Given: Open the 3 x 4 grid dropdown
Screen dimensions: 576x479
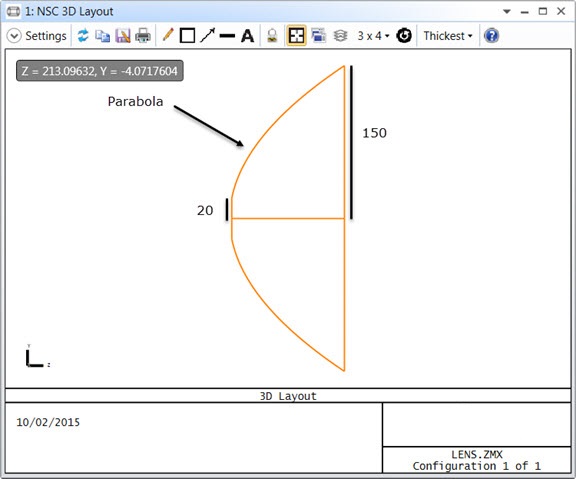Looking at the screenshot, I should (373, 36).
